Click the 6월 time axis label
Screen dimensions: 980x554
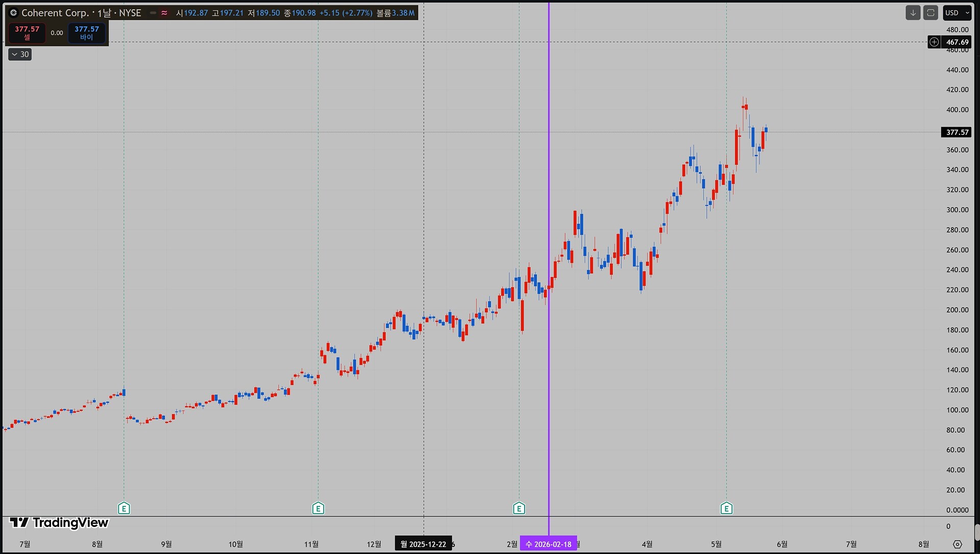pyautogui.click(x=782, y=544)
